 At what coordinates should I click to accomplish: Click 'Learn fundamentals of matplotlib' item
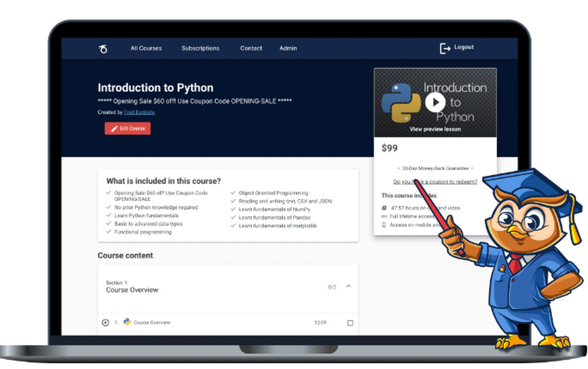pyautogui.click(x=278, y=226)
